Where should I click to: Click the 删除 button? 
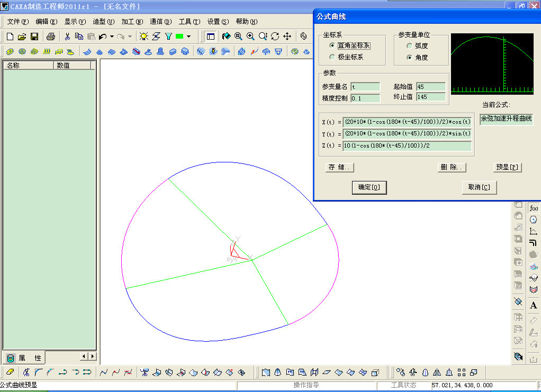(452, 167)
